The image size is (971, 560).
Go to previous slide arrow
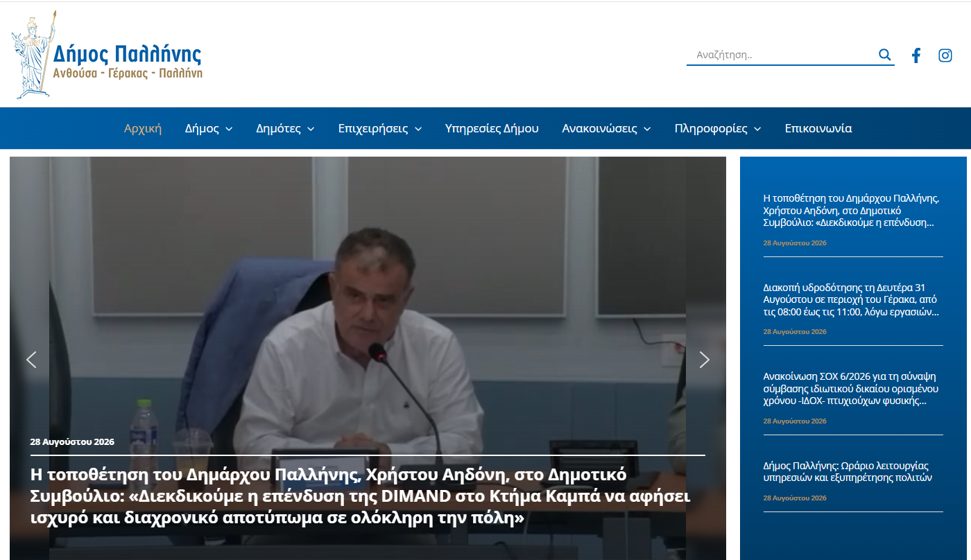(x=31, y=359)
